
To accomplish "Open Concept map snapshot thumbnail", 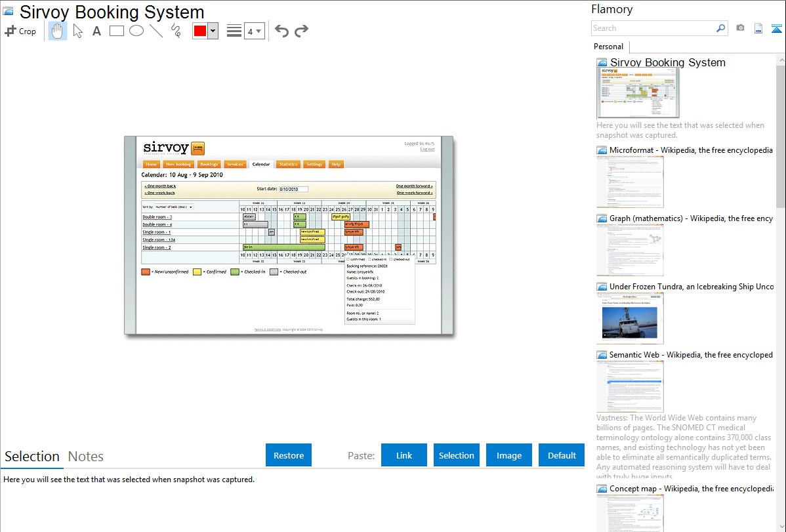I will [630, 513].
